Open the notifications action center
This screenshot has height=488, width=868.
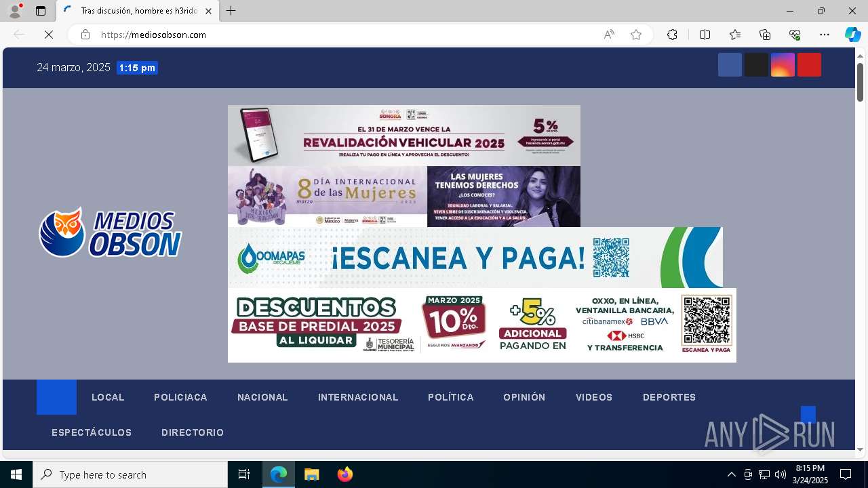tap(846, 474)
